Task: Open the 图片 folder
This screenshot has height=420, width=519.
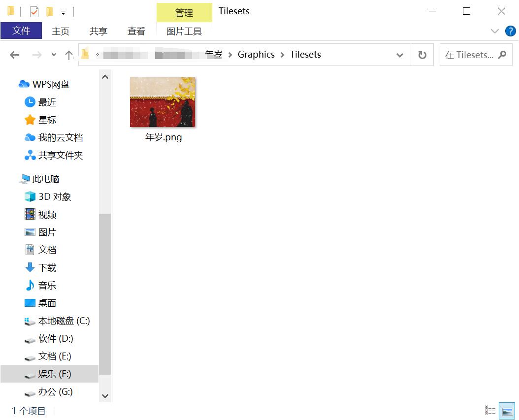Action: (x=40, y=232)
